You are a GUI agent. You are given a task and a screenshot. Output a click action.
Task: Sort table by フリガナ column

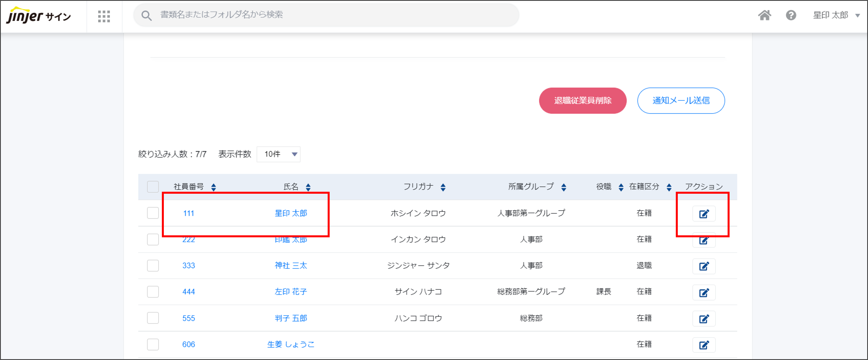[x=443, y=187]
